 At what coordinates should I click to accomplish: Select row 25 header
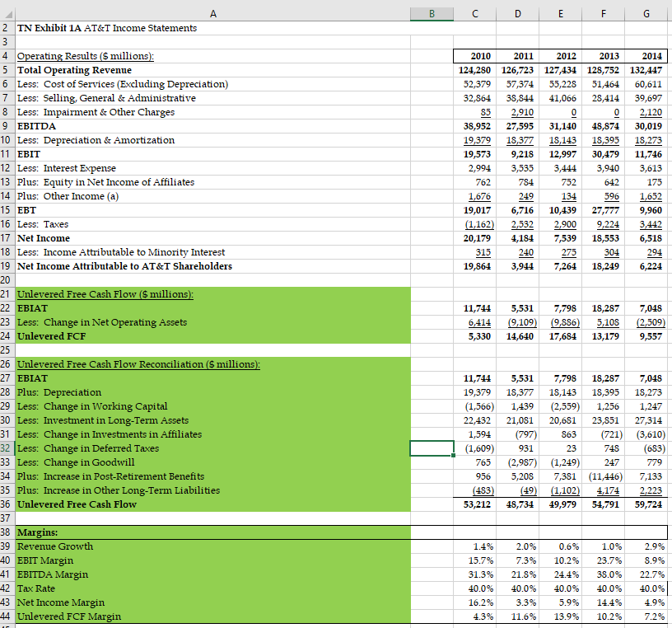pyautogui.click(x=7, y=350)
